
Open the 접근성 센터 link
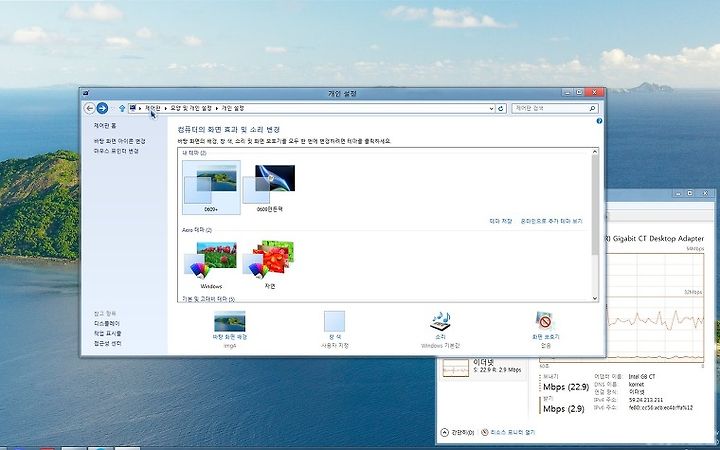pyautogui.click(x=107, y=343)
